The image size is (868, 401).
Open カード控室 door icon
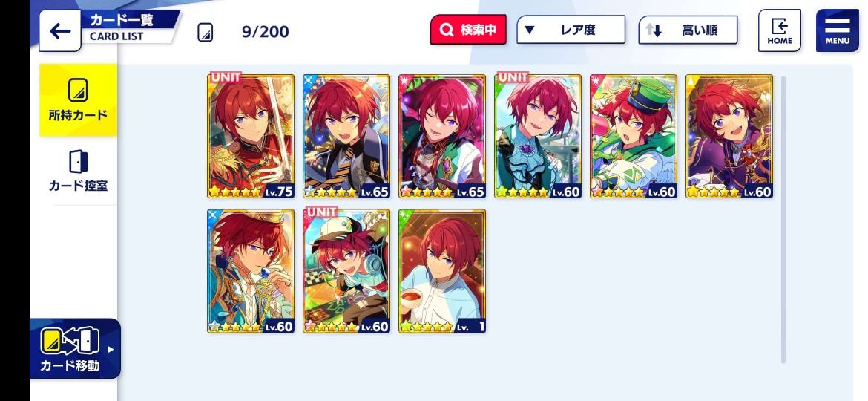[78, 161]
